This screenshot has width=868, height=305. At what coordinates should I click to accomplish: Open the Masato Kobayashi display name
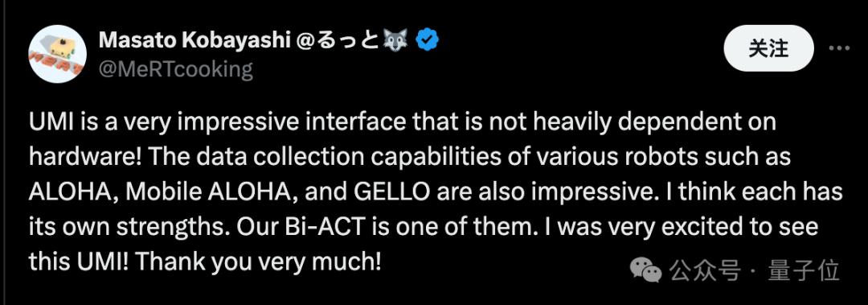193,39
